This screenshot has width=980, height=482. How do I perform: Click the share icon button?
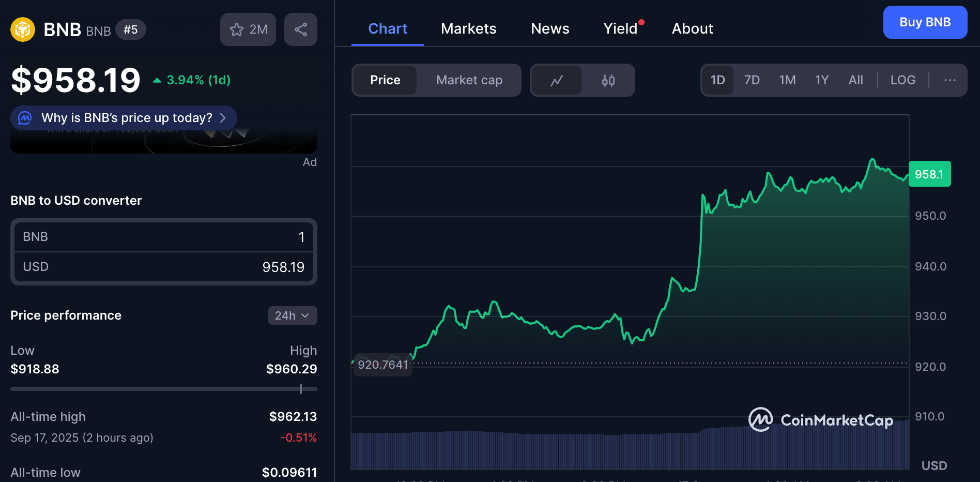(301, 29)
